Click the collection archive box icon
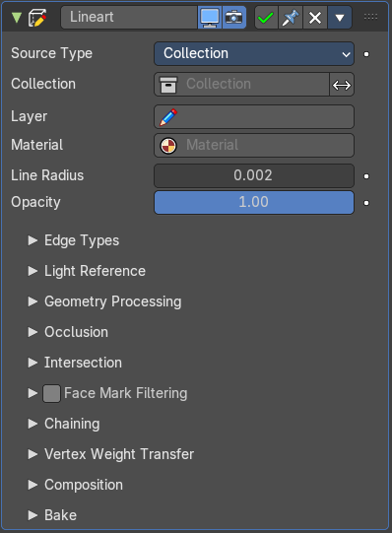The height and width of the screenshot is (533, 392). [168, 85]
